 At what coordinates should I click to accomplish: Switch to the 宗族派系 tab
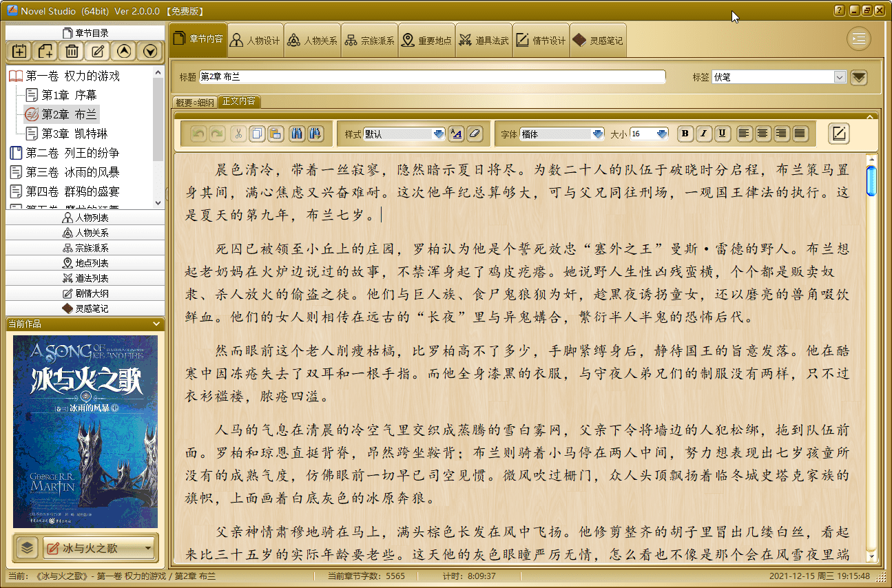pos(369,41)
